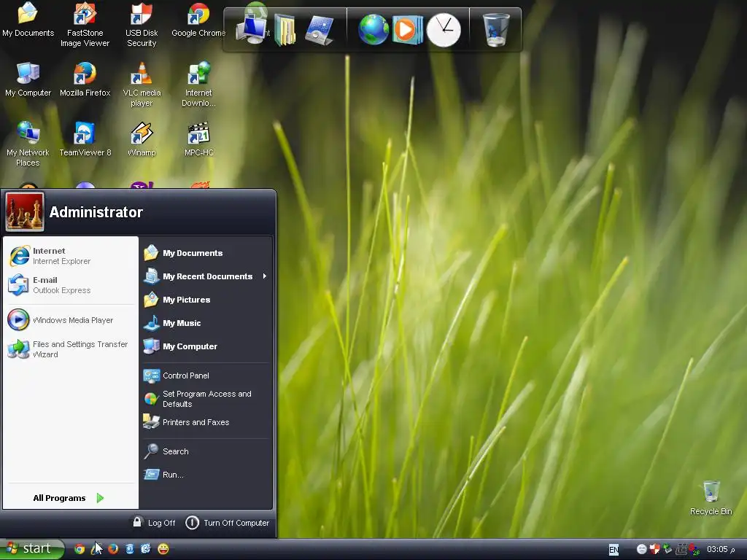The height and width of the screenshot is (560, 747).
Task: Open Recycle Bin on the desktop
Action: (711, 498)
